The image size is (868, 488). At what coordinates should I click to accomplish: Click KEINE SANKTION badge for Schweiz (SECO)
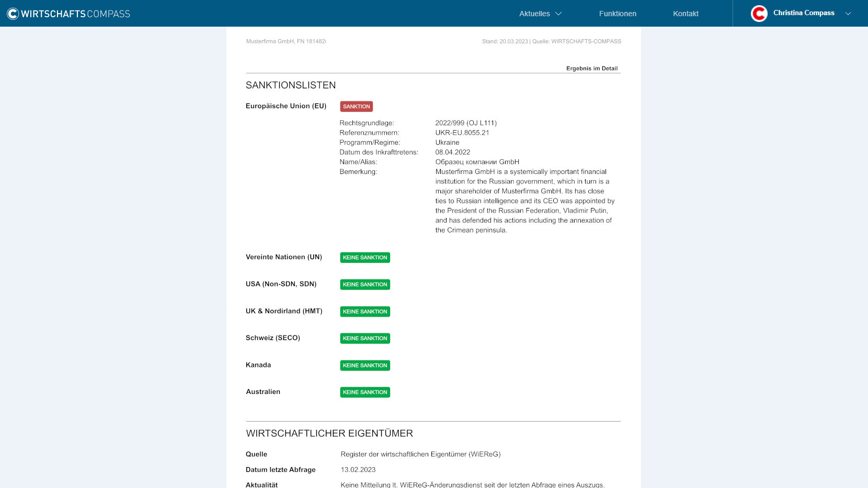point(365,339)
